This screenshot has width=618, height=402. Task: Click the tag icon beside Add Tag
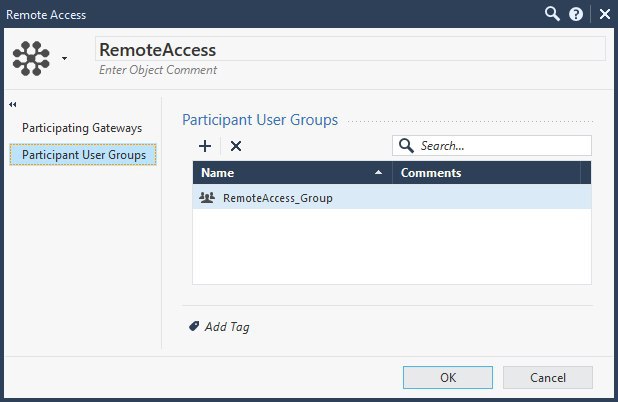coord(194,326)
